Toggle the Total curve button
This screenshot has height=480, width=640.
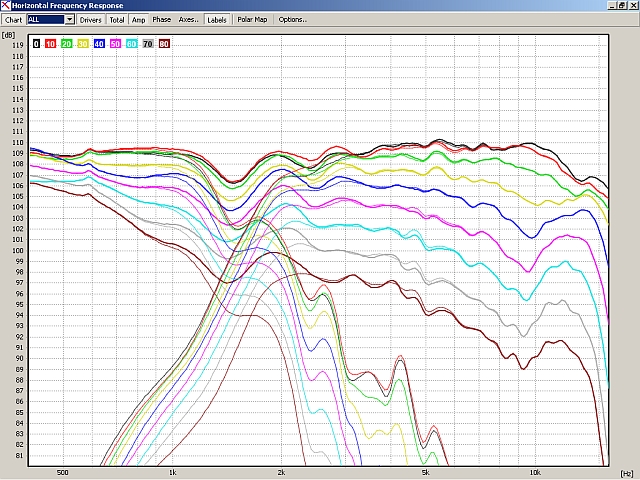point(117,20)
